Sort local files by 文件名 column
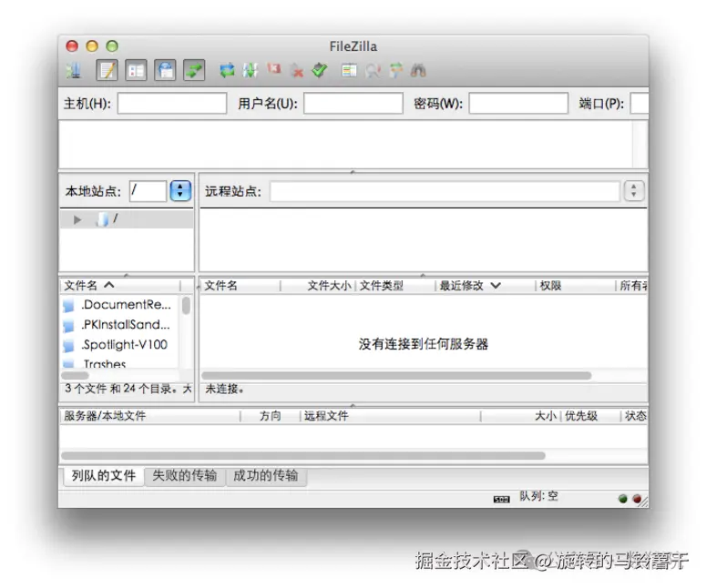 point(119,286)
